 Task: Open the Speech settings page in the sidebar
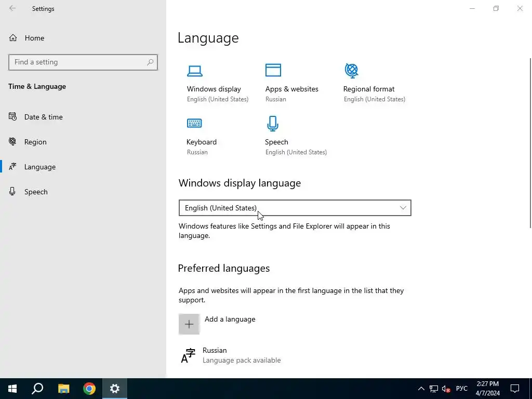click(36, 192)
